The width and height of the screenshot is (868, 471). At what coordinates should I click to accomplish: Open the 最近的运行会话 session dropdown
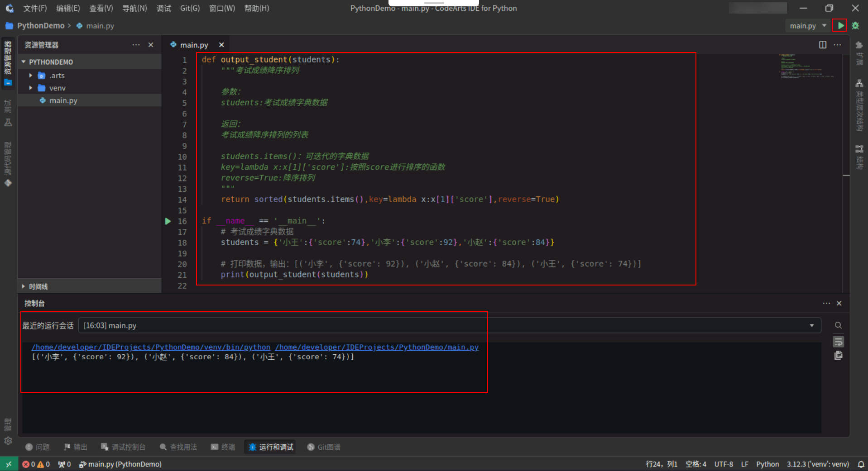pyautogui.click(x=450, y=325)
